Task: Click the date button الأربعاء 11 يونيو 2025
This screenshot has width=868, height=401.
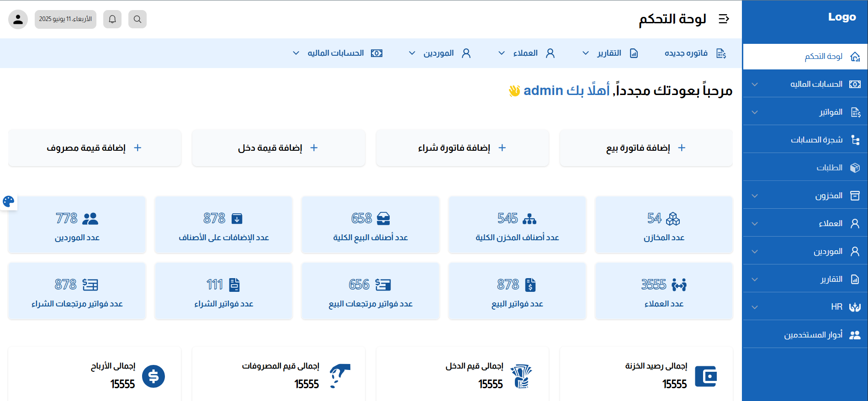Action: click(65, 19)
